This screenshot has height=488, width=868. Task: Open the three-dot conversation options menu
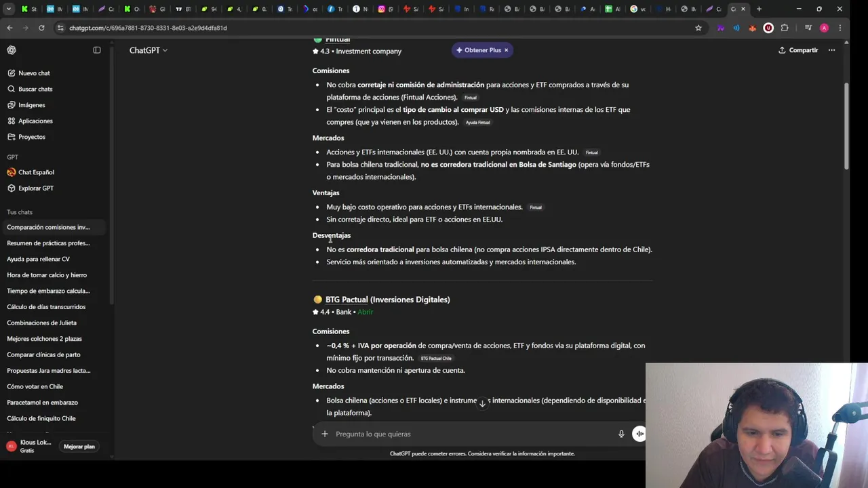pos(831,50)
